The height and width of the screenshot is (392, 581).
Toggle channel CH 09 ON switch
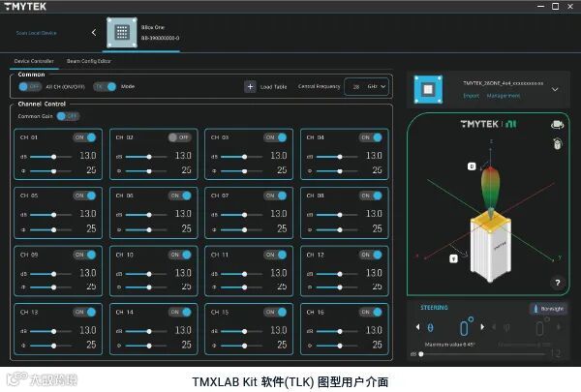[x=84, y=255]
